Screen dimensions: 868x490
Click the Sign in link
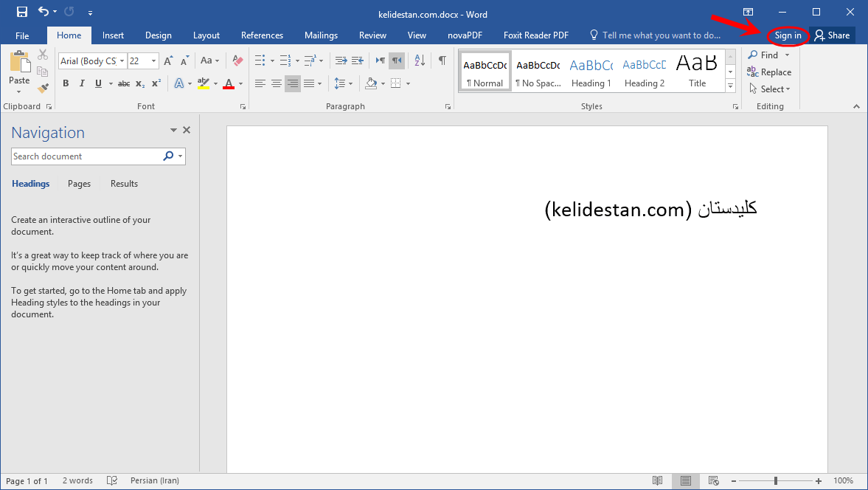point(788,35)
